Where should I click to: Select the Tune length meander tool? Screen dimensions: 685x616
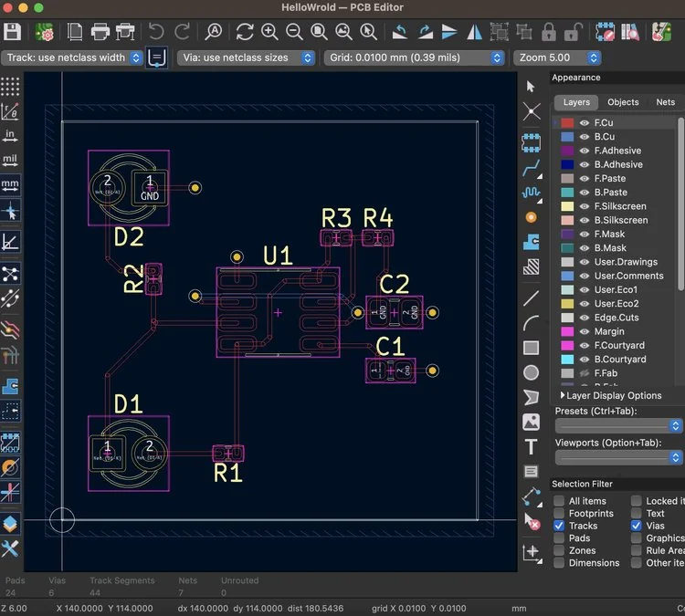[x=532, y=193]
